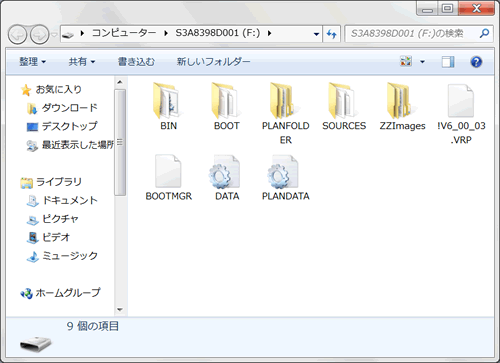Create a new folder with 新しいフォルダー
This screenshot has width=500, height=363.
click(213, 62)
